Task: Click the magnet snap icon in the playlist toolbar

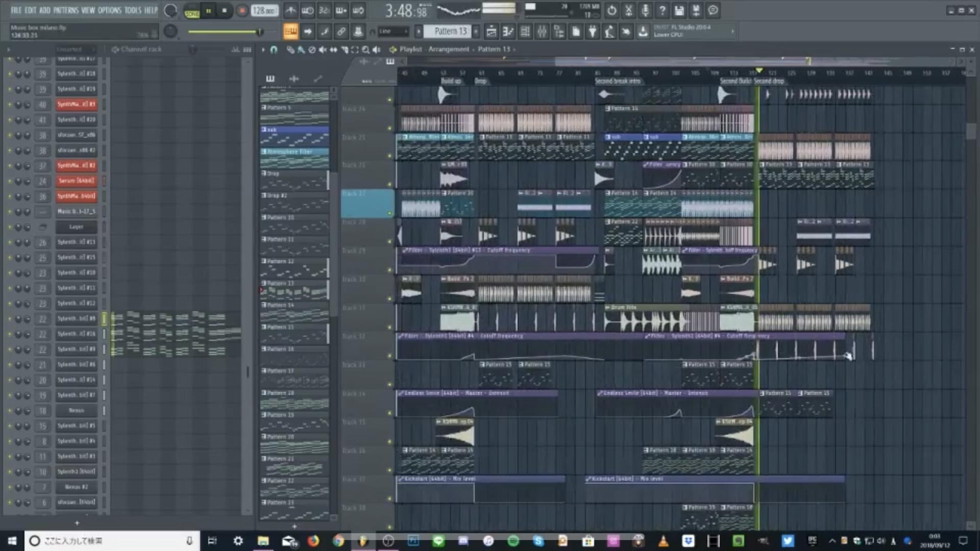Action: (x=274, y=50)
